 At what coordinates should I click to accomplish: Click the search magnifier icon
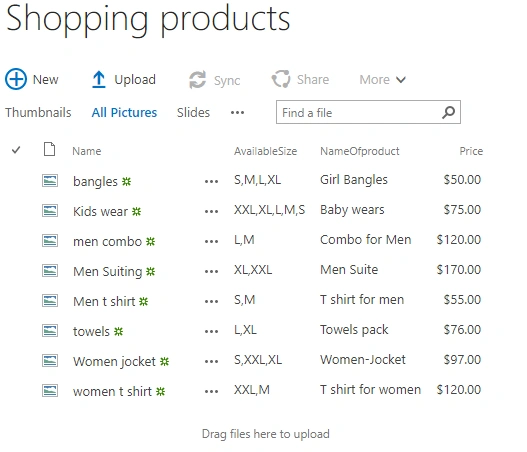pyautogui.click(x=448, y=112)
